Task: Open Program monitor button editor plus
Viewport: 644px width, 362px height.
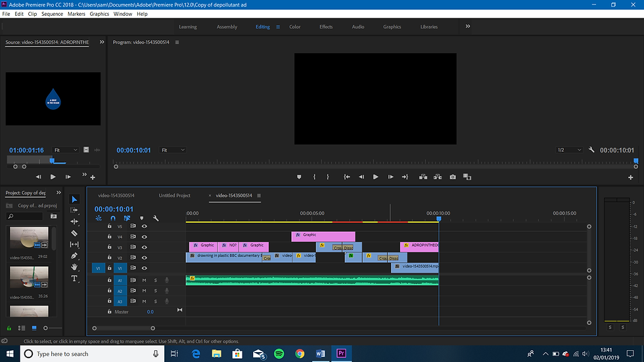Action: (630, 177)
